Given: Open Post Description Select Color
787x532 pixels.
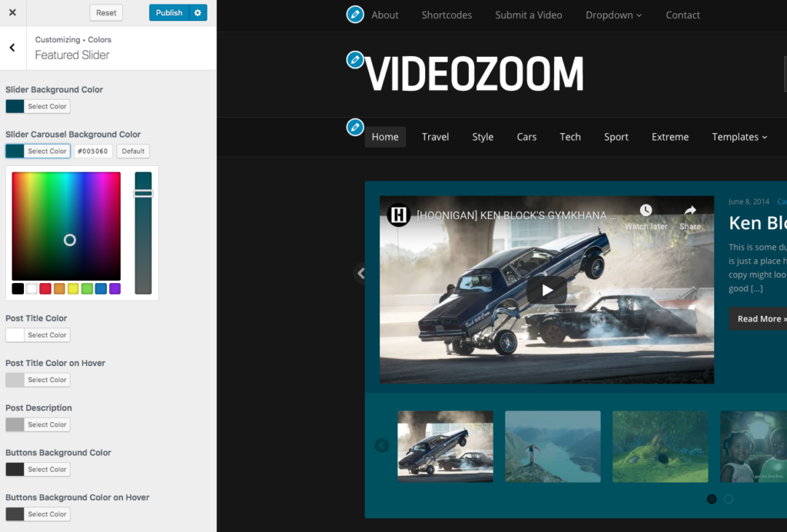Looking at the screenshot, I should pyautogui.click(x=38, y=424).
